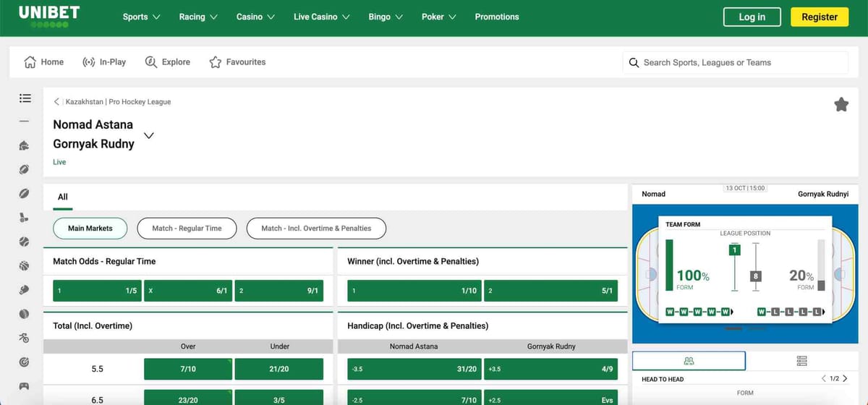The width and height of the screenshot is (868, 405).
Task: Open the Poker dropdown menu
Action: 438,17
